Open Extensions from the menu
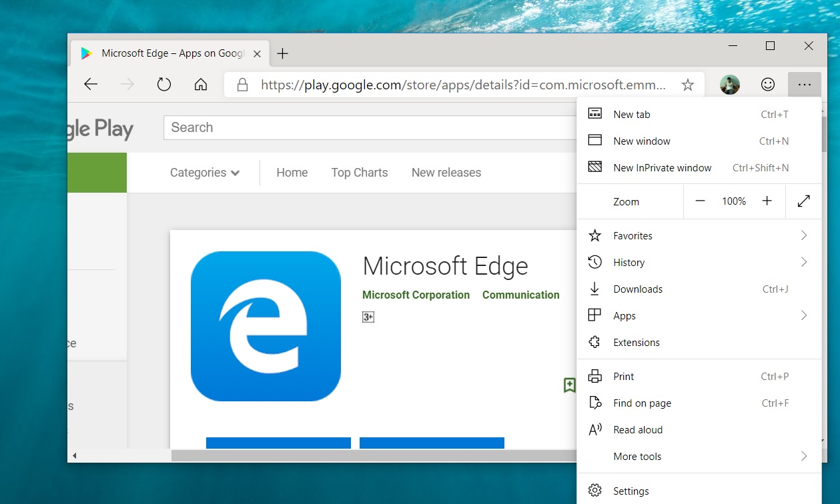Viewport: 840px width, 504px height. (699, 343)
